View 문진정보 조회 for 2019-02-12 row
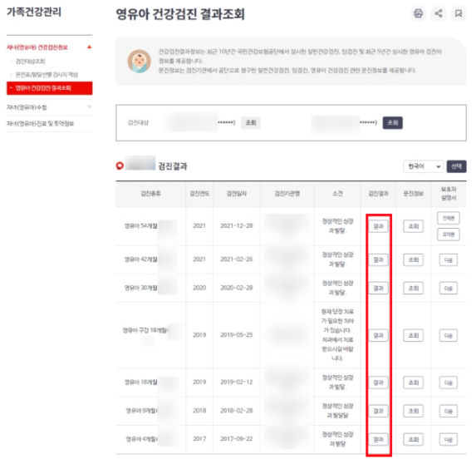This screenshot has width=476, height=459. (413, 382)
